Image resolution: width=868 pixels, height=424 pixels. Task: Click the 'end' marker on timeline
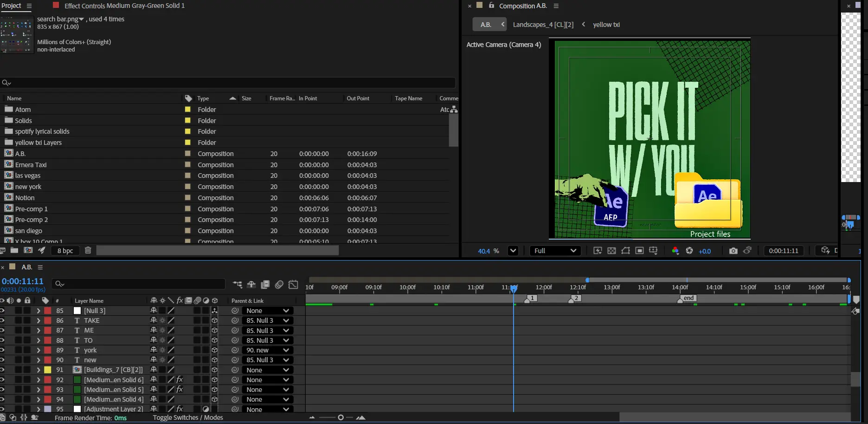click(688, 298)
